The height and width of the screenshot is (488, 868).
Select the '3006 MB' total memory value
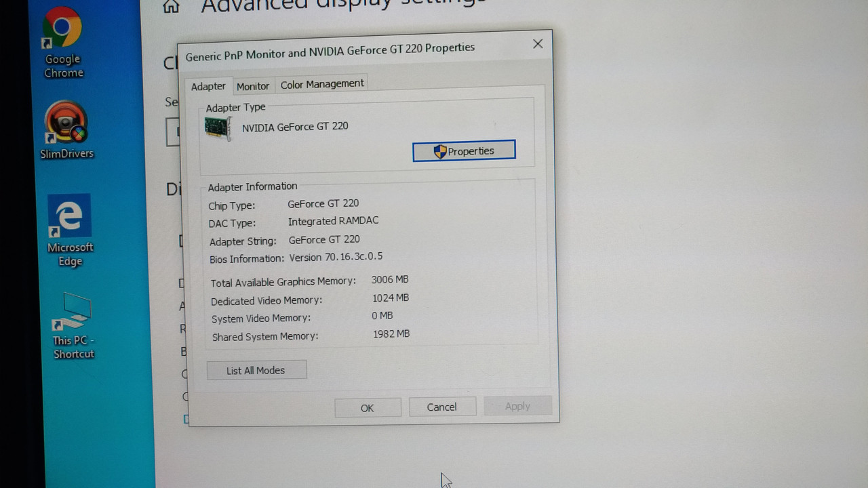390,279
